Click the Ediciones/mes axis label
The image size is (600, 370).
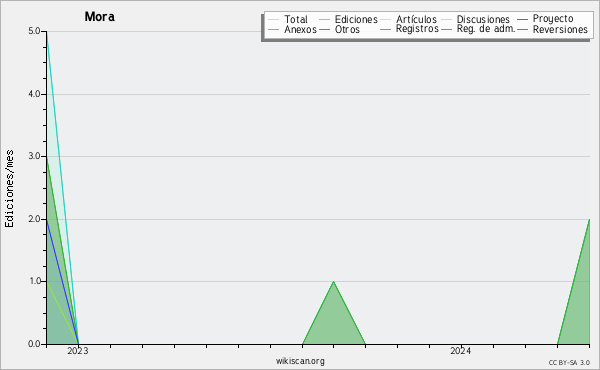coord(9,189)
